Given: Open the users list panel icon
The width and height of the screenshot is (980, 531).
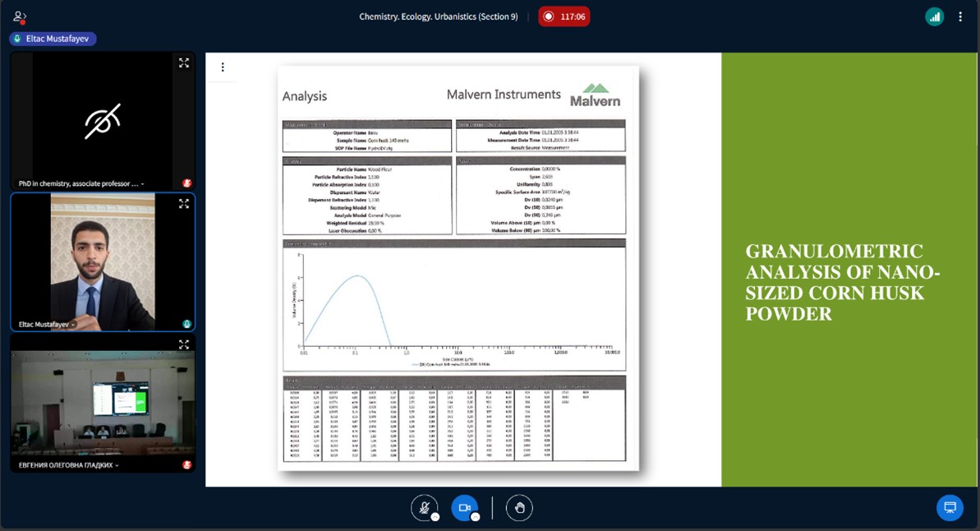Looking at the screenshot, I should click(x=20, y=16).
